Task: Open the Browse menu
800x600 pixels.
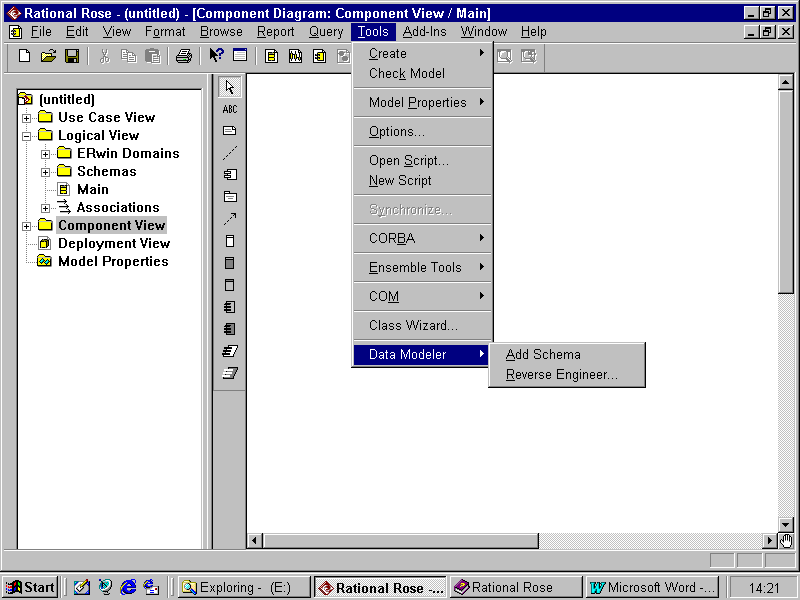Action: pyautogui.click(x=221, y=32)
